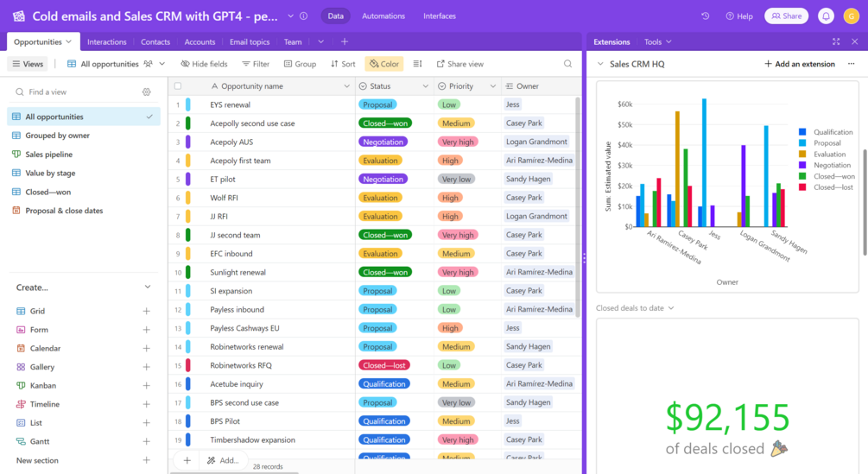Click the row height icon
The width and height of the screenshot is (868, 474).
click(x=417, y=64)
